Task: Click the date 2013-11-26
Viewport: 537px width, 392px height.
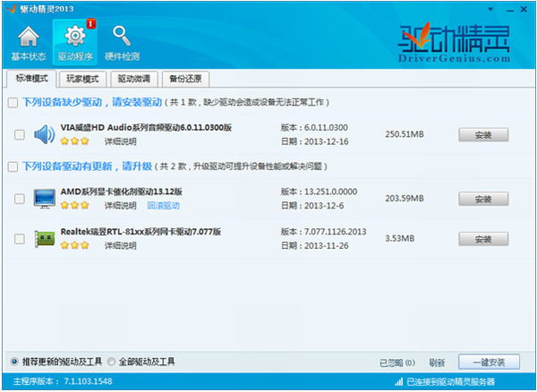Action: click(327, 246)
